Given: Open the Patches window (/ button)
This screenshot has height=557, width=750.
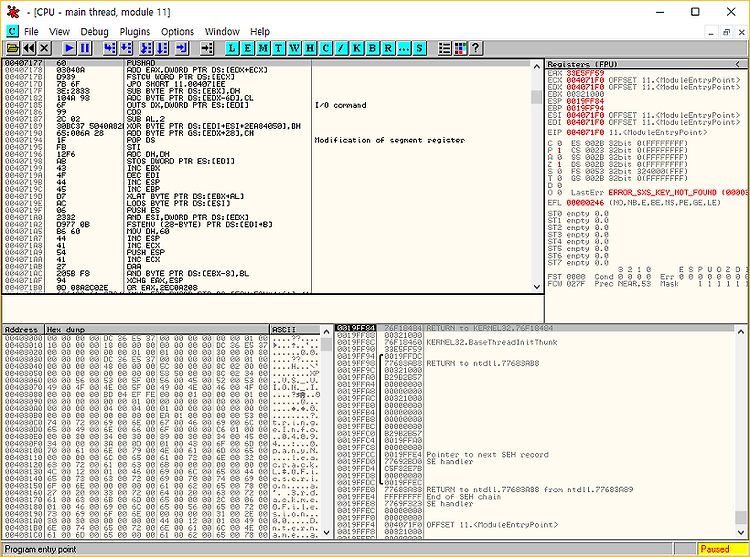Looking at the screenshot, I should pos(341,48).
